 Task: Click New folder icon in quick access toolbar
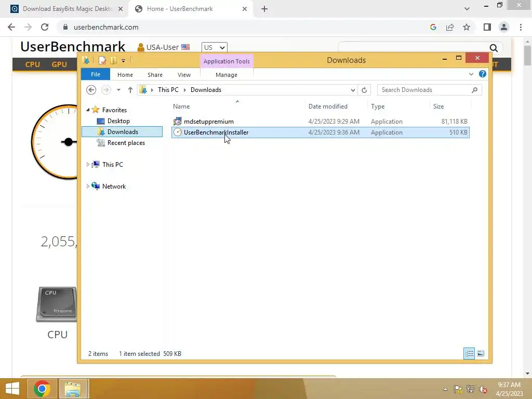pyautogui.click(x=113, y=60)
